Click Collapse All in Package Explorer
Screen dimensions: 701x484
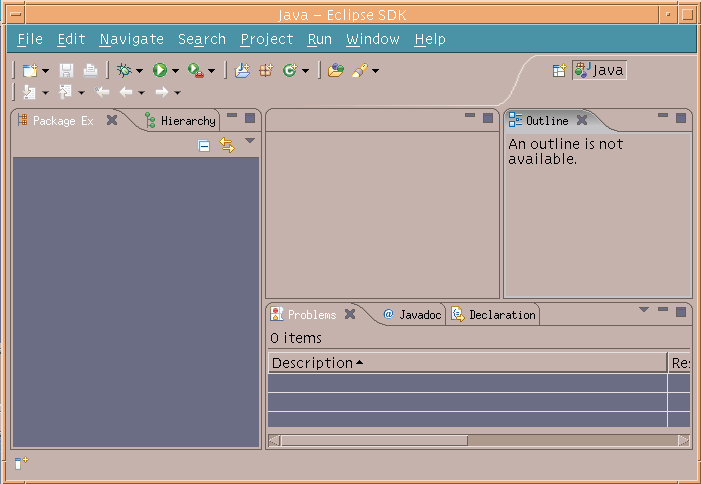pyautogui.click(x=204, y=146)
